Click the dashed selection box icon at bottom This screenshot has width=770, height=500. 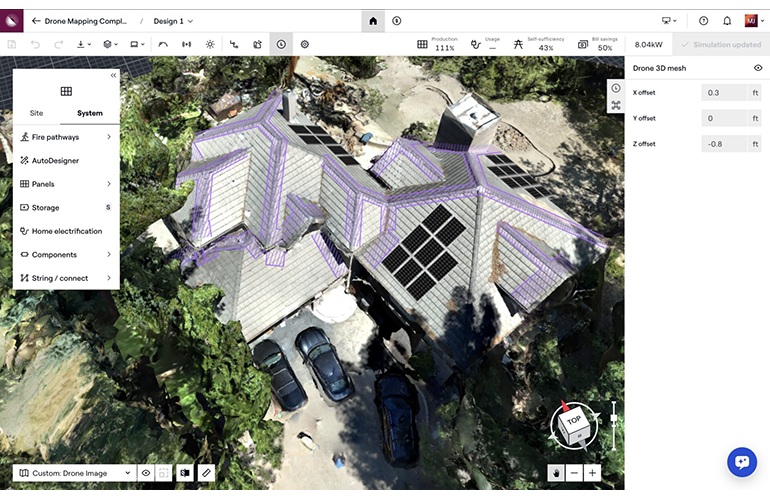164,473
